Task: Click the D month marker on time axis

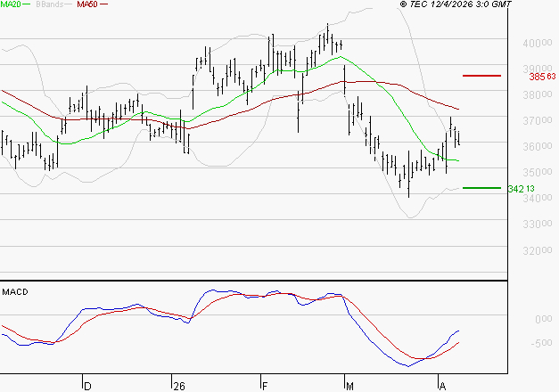Action: click(x=87, y=387)
